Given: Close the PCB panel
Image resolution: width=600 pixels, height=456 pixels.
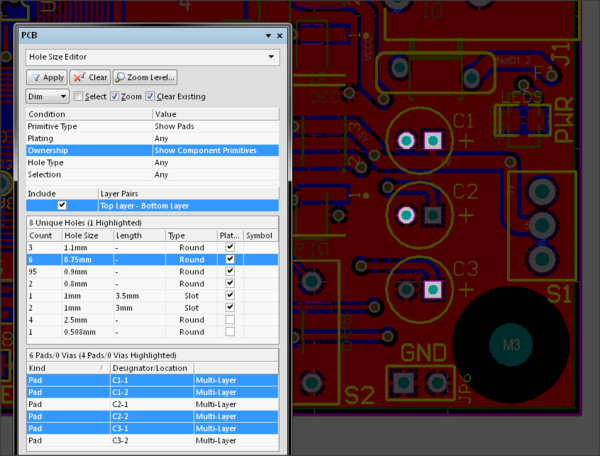Looking at the screenshot, I should pos(279,36).
